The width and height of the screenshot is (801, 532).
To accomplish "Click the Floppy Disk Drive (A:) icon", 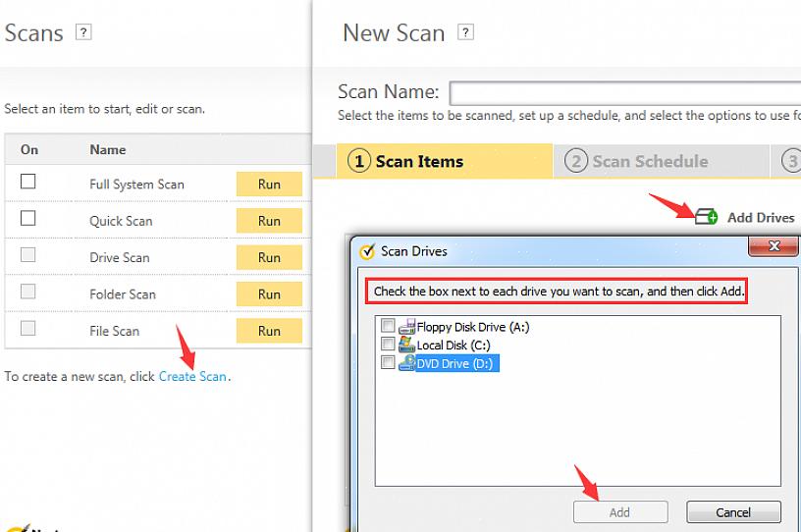I will [407, 327].
